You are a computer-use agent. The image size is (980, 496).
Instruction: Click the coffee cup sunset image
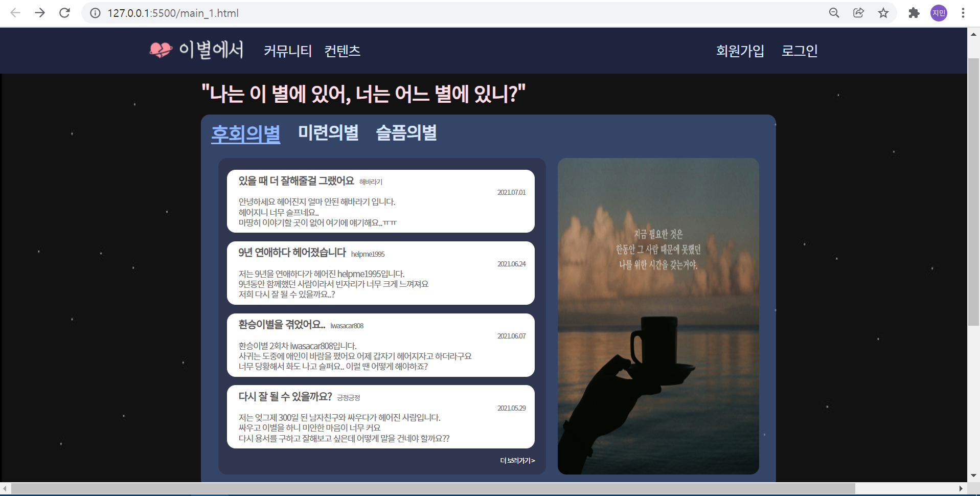[658, 315]
